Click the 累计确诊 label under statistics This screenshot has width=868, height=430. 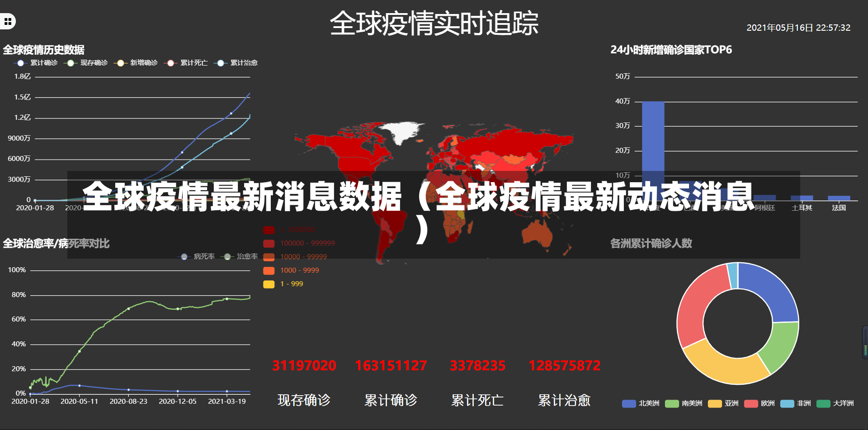click(x=391, y=400)
